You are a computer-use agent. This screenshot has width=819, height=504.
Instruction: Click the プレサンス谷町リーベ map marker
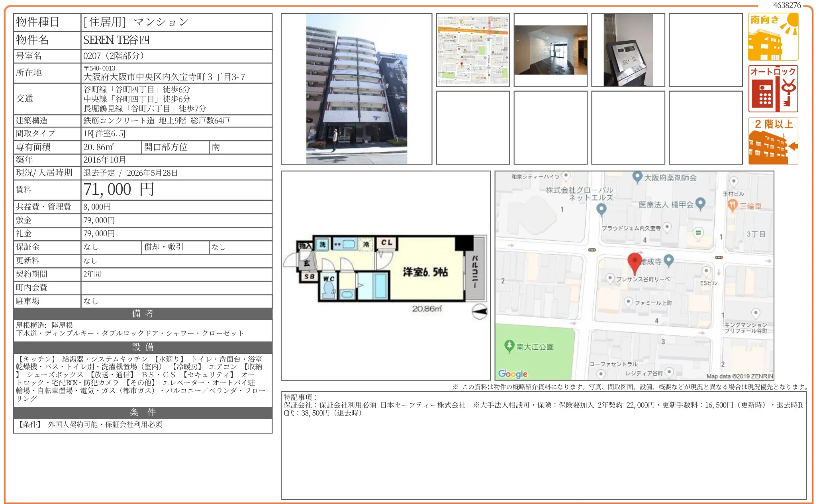[x=611, y=279]
